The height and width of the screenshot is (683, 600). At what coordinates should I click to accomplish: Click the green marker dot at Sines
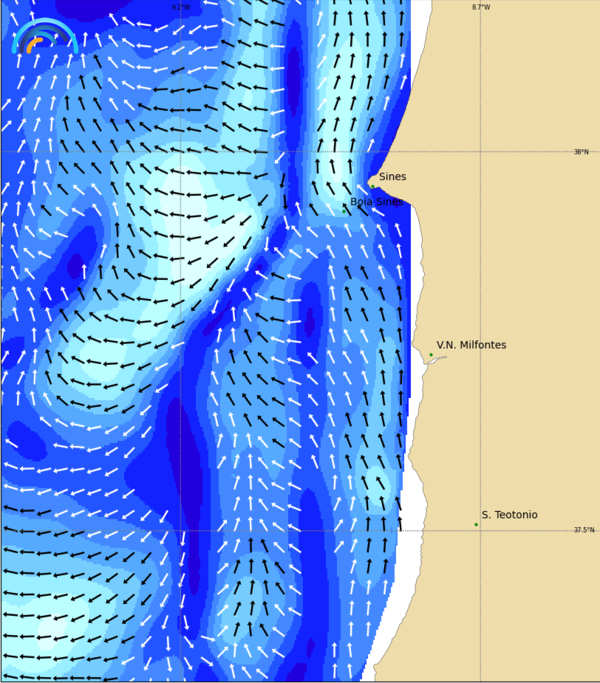tap(372, 185)
